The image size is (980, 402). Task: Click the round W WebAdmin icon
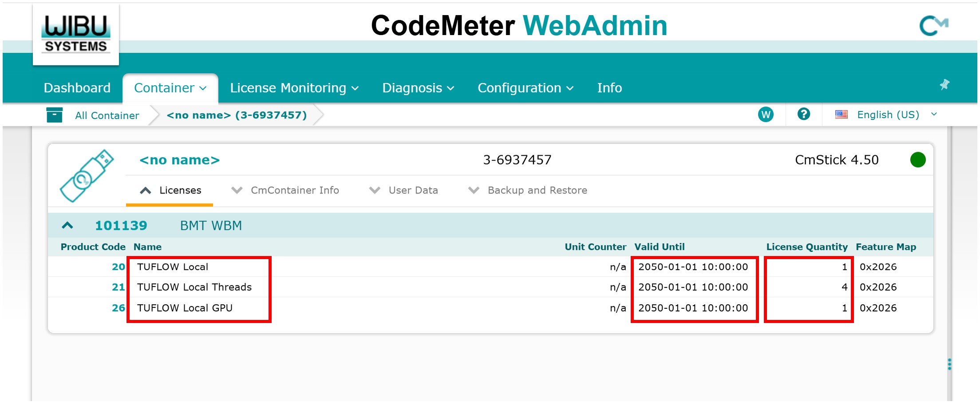766,114
